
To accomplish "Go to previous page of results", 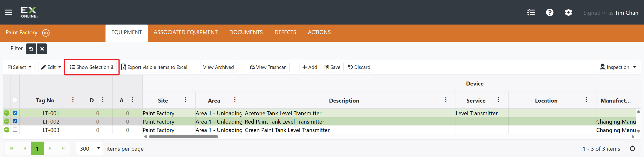I will point(25,148).
